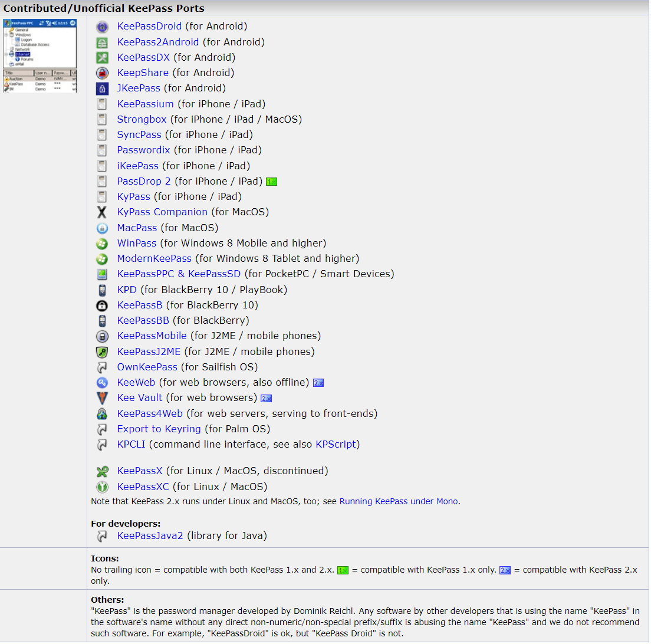Visit the WinPass link
651x644 pixels.
click(x=137, y=243)
